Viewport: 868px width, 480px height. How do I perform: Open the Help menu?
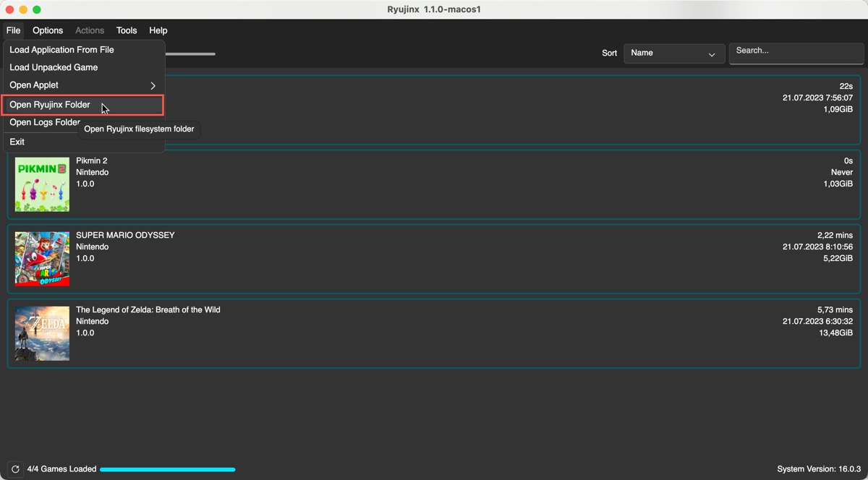coord(158,30)
